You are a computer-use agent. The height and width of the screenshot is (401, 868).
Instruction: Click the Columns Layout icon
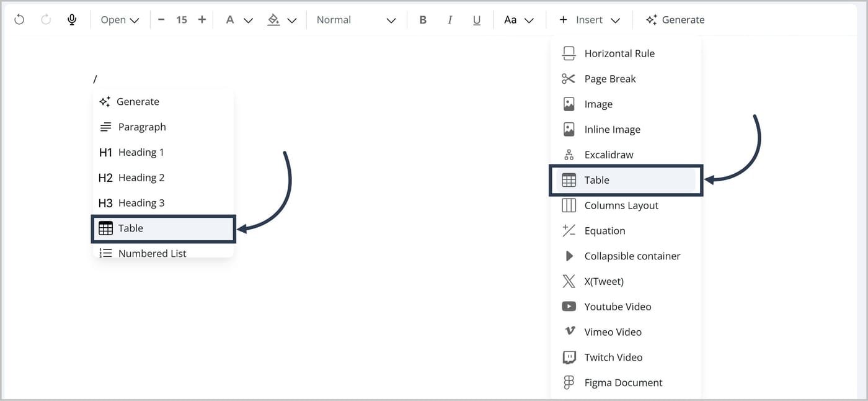tap(569, 205)
